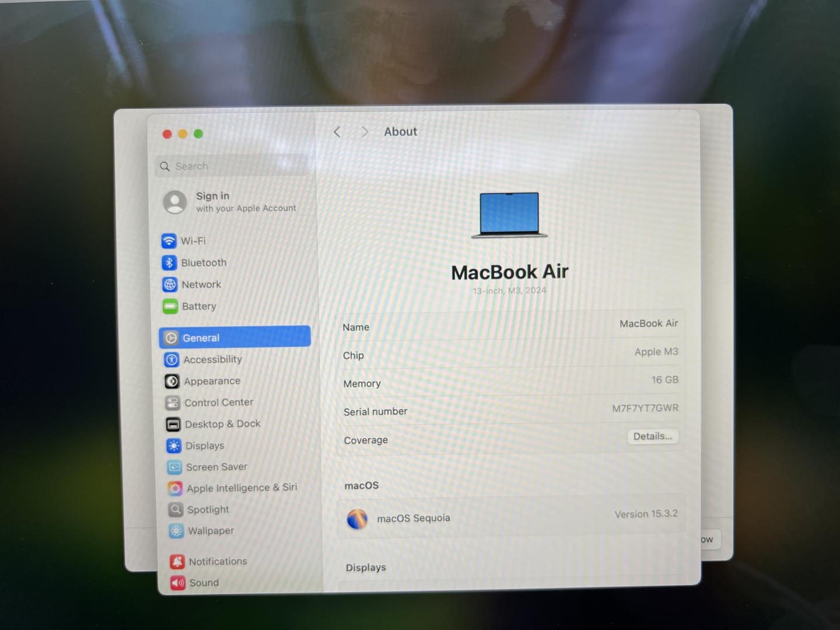Sign in with your Apple Account
The image size is (840, 630).
pos(246,202)
